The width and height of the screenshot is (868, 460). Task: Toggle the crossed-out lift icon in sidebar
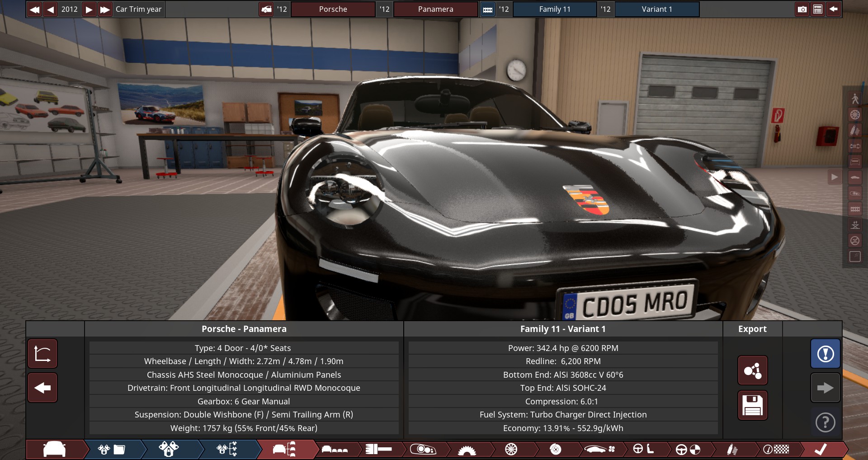click(855, 241)
